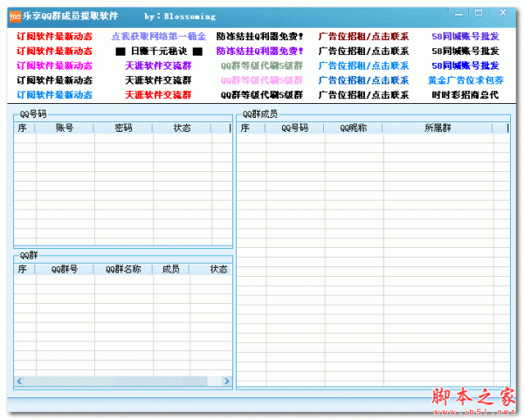Click the dark red 广告位招租/点击联系 link
This screenshot has height=420, width=524.
coord(363,37)
